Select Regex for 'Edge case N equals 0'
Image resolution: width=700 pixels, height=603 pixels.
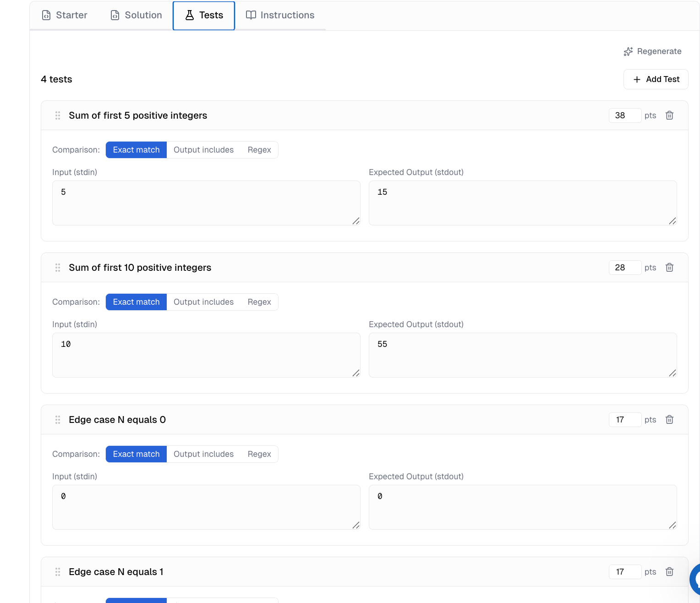[259, 454]
